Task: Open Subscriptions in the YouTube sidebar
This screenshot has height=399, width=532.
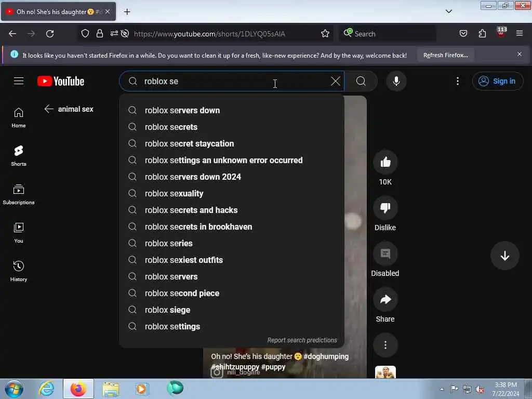Action: coord(19,194)
